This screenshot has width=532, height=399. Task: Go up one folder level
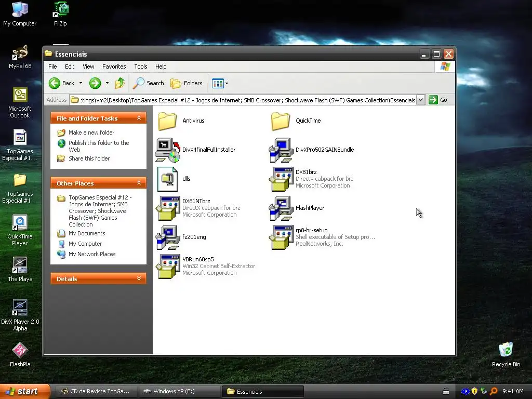tap(120, 83)
